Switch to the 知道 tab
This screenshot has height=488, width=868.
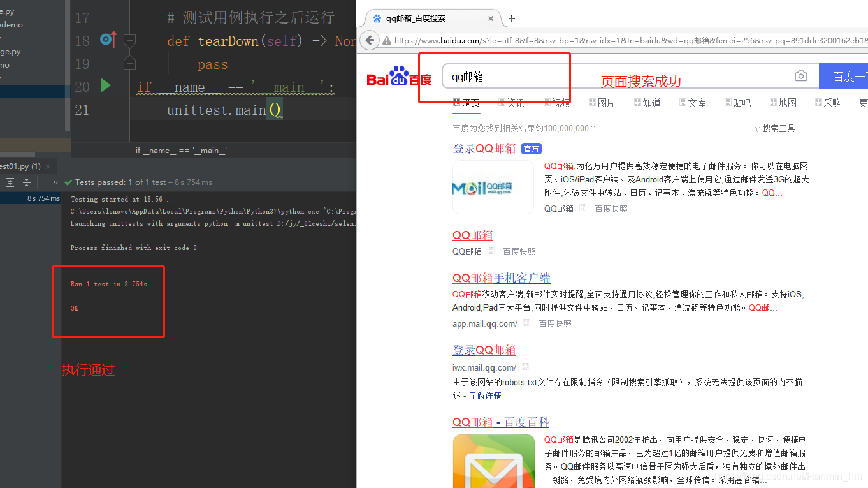(647, 103)
